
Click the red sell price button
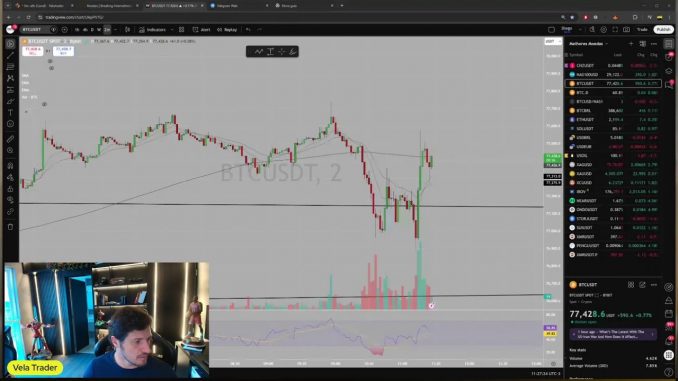[x=33, y=51]
